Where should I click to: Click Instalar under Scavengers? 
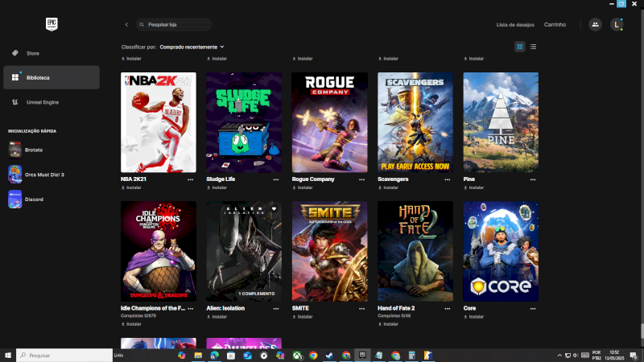tap(388, 187)
